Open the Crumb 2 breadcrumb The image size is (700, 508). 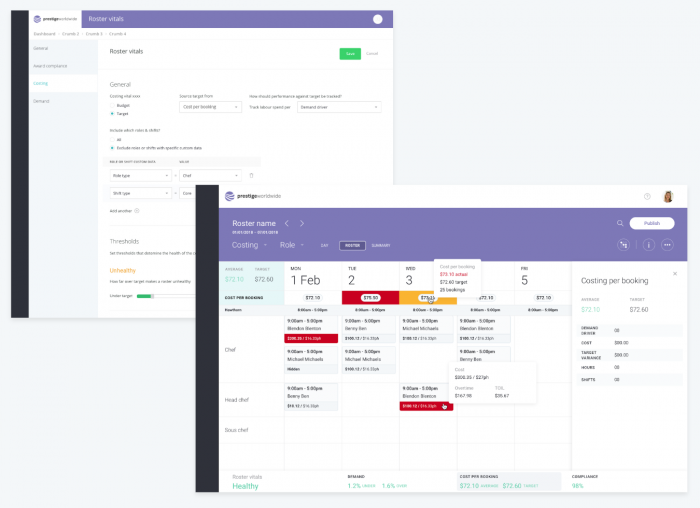71,34
